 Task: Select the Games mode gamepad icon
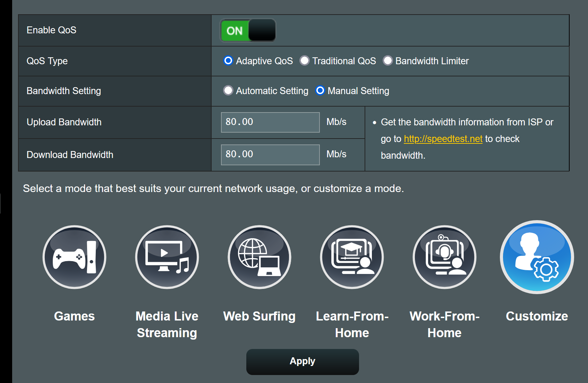click(74, 257)
